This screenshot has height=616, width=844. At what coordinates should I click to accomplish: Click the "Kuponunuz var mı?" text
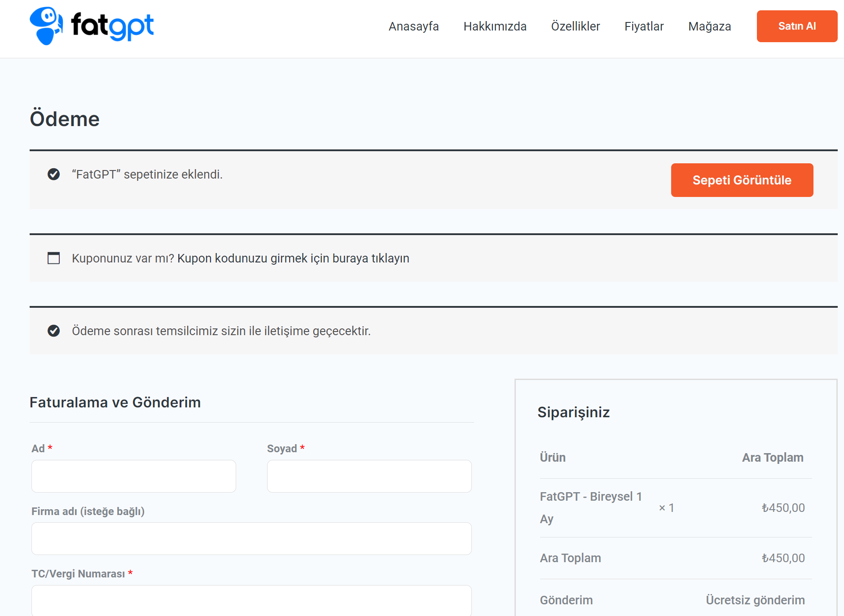(123, 258)
